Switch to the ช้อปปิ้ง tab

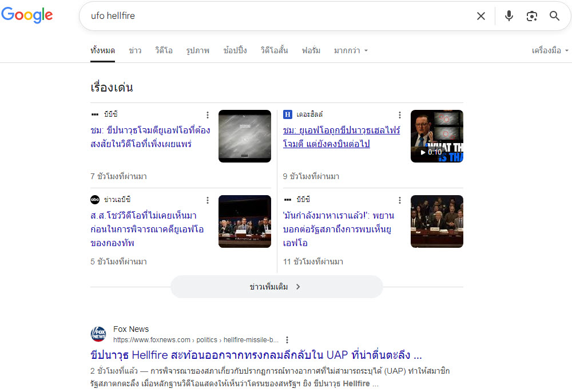click(x=235, y=51)
